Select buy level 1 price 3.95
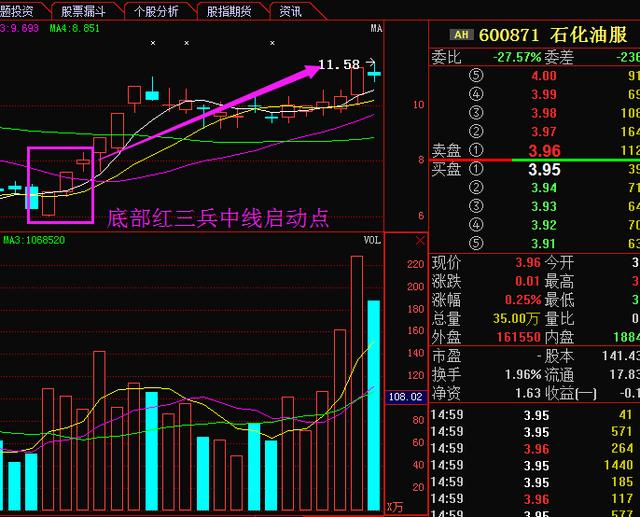 544,169
